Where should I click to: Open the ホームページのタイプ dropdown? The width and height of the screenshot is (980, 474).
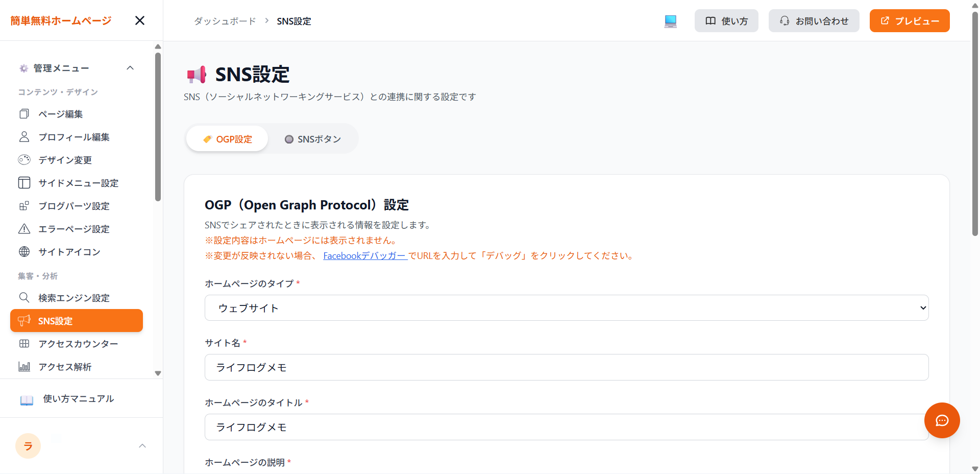tap(567, 308)
